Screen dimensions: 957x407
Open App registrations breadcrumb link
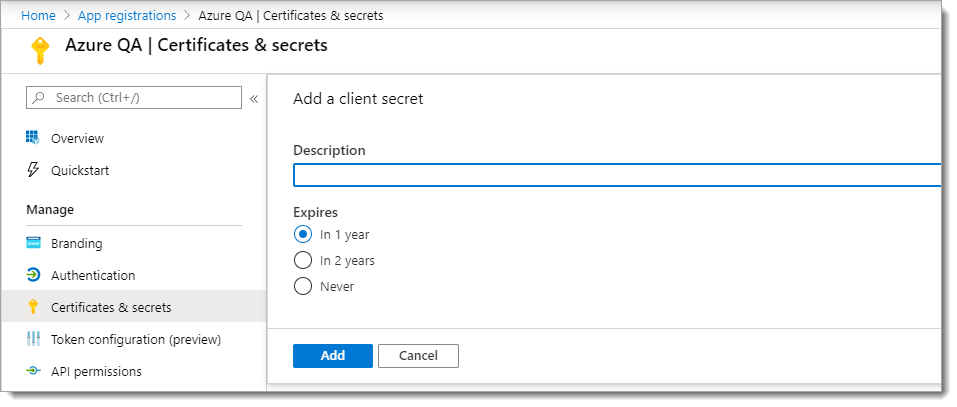[x=126, y=15]
